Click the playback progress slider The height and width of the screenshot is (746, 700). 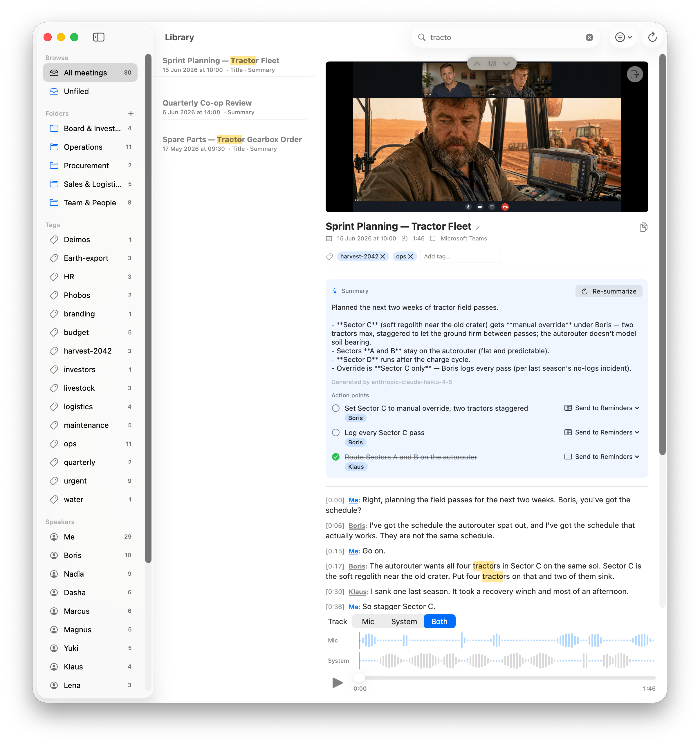coord(505,678)
